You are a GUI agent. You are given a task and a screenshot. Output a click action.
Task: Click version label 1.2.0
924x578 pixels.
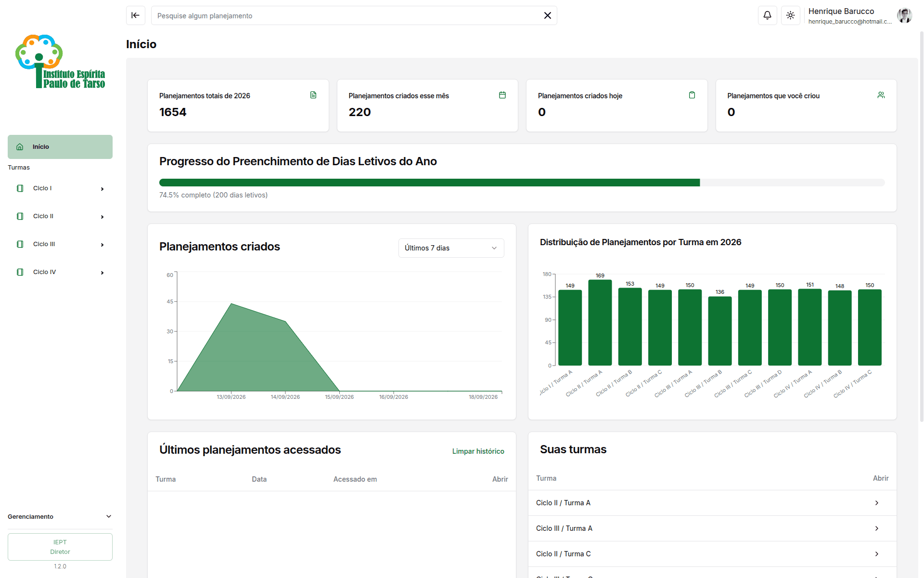(x=60, y=566)
